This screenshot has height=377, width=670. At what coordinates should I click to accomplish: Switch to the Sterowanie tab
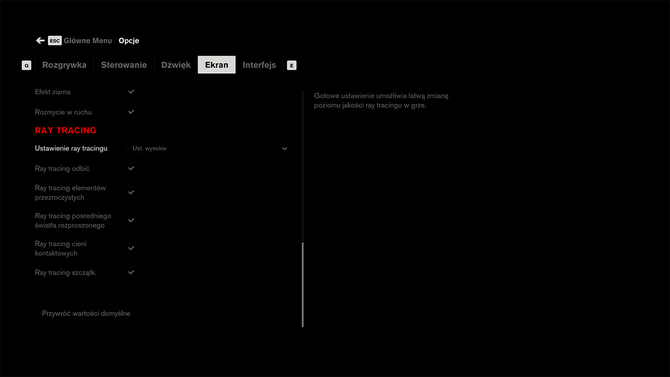pos(124,65)
